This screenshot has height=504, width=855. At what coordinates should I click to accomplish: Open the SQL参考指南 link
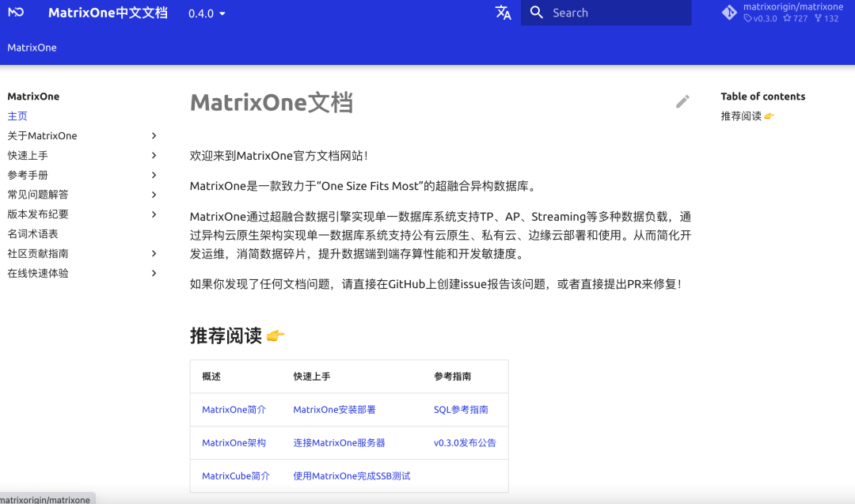[x=461, y=410]
